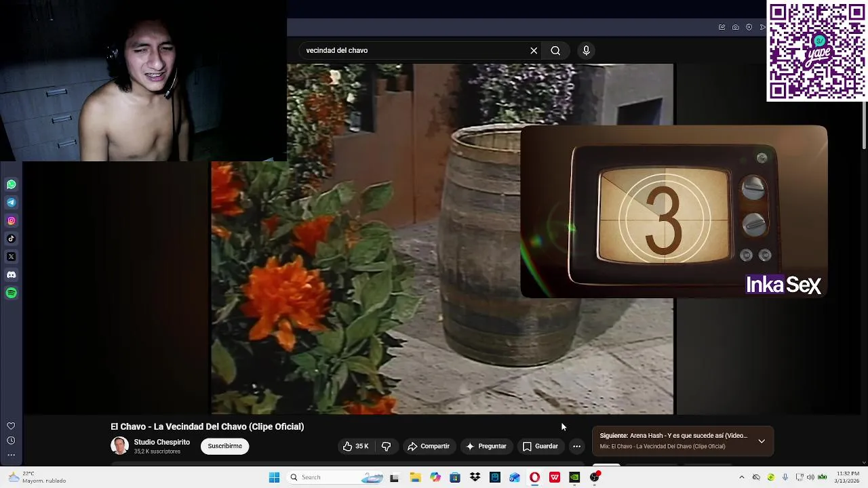Open the weather widget 'Mayorm. nublado'

[37, 477]
